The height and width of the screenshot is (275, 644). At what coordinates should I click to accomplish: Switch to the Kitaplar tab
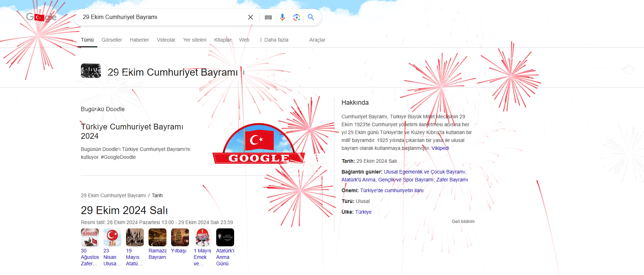(x=223, y=40)
